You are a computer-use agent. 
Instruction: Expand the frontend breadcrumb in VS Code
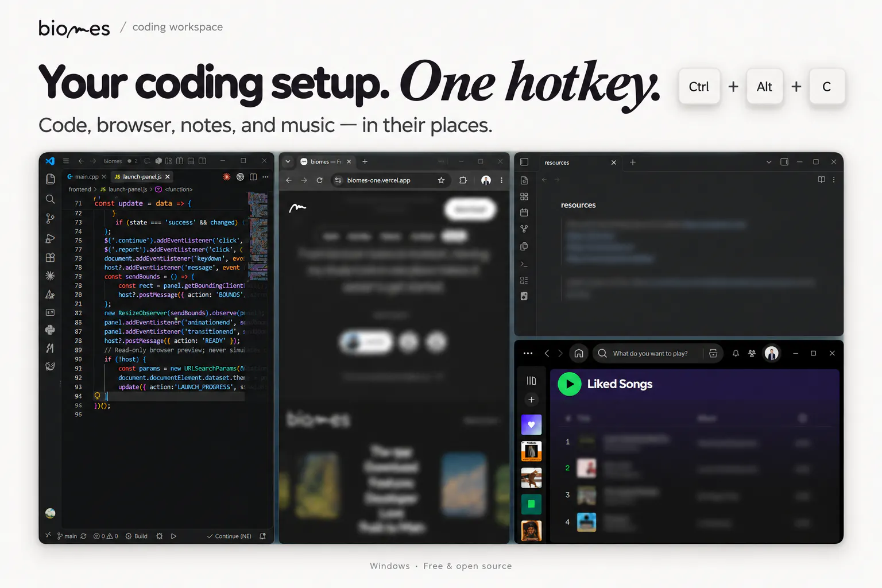pyautogui.click(x=80, y=189)
